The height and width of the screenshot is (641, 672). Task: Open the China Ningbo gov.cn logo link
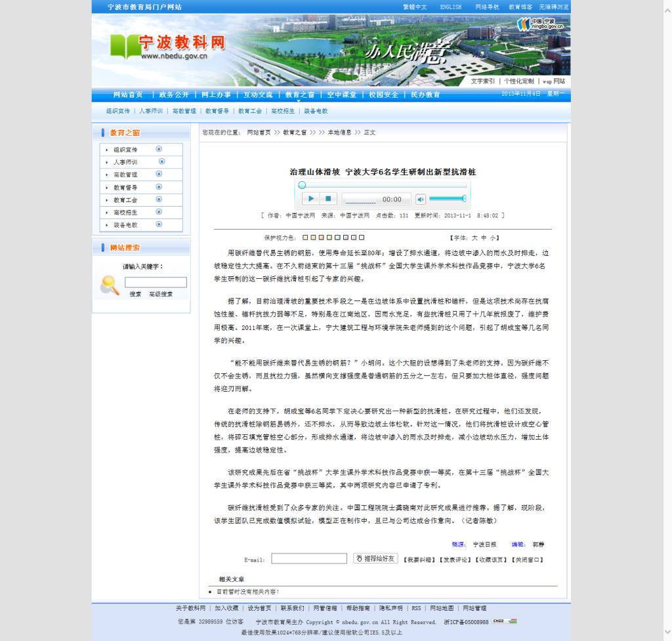[x=540, y=24]
